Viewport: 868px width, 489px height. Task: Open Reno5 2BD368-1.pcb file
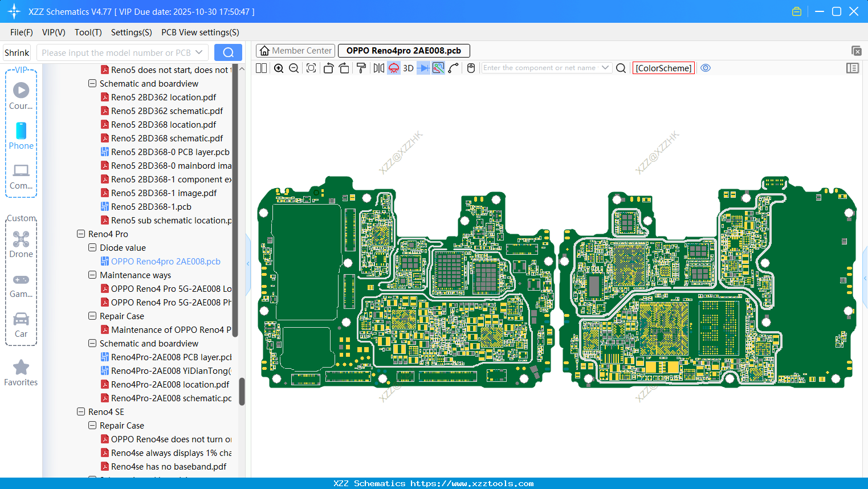tap(151, 207)
